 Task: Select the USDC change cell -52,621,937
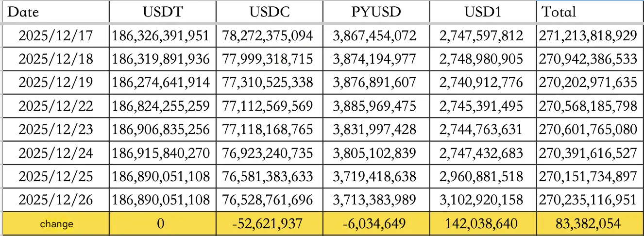point(269,224)
